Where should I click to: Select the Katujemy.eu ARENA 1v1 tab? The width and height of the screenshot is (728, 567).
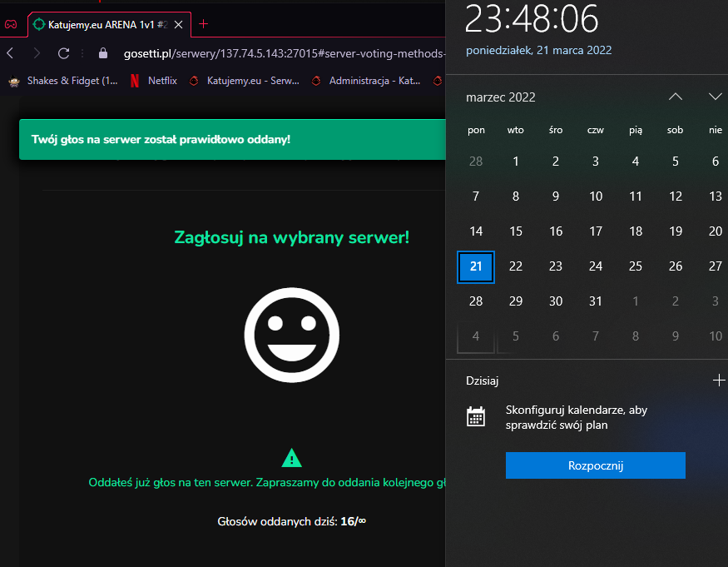coord(110,25)
